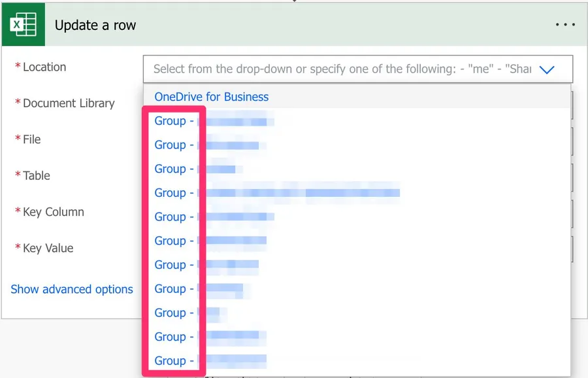
Task: Pick the ninth Group entry with shortest name
Action: click(x=191, y=313)
